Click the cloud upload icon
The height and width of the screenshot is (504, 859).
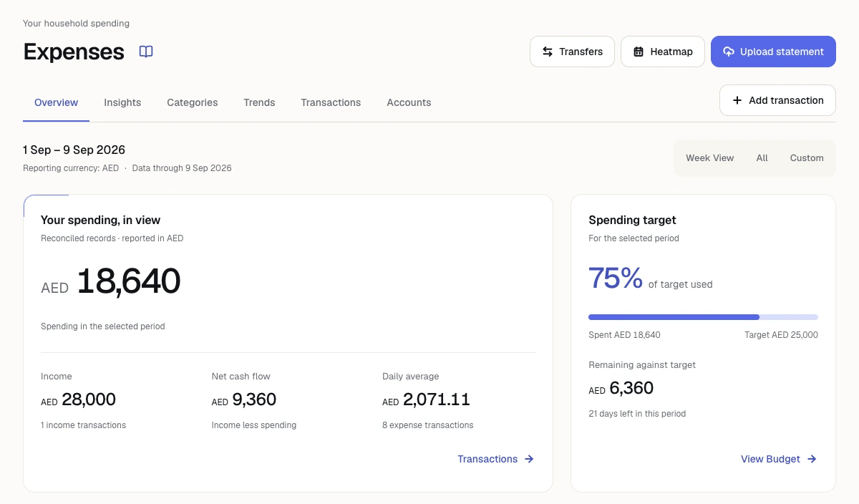tap(729, 52)
